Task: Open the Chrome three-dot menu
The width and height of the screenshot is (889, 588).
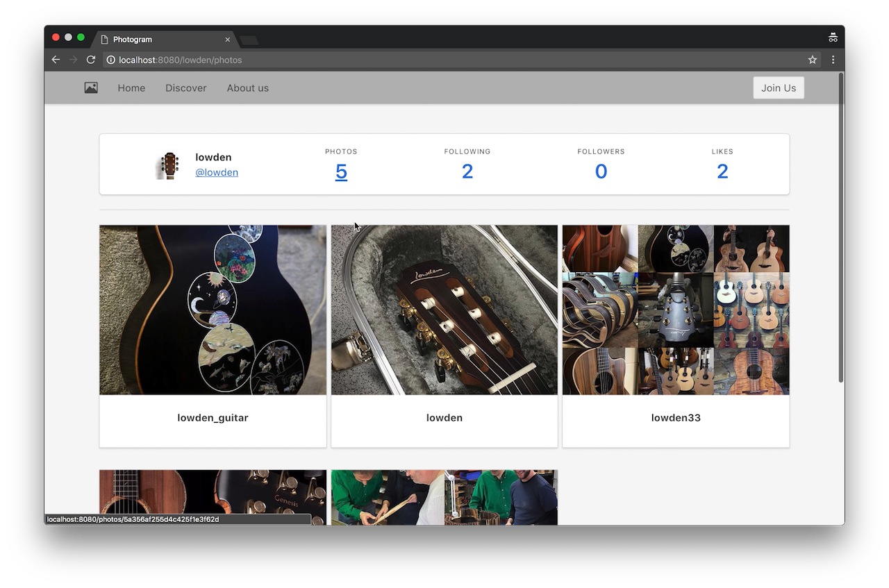Action: coord(833,60)
